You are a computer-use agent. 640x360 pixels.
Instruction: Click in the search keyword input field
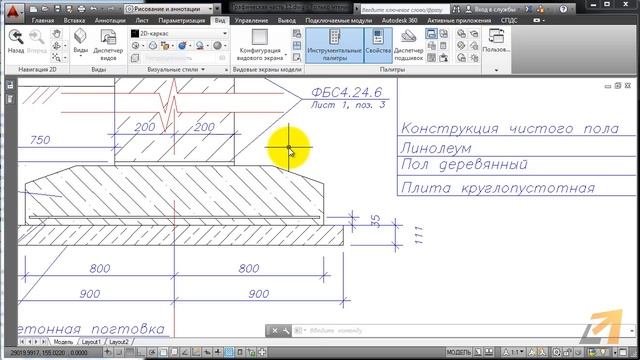405,9
